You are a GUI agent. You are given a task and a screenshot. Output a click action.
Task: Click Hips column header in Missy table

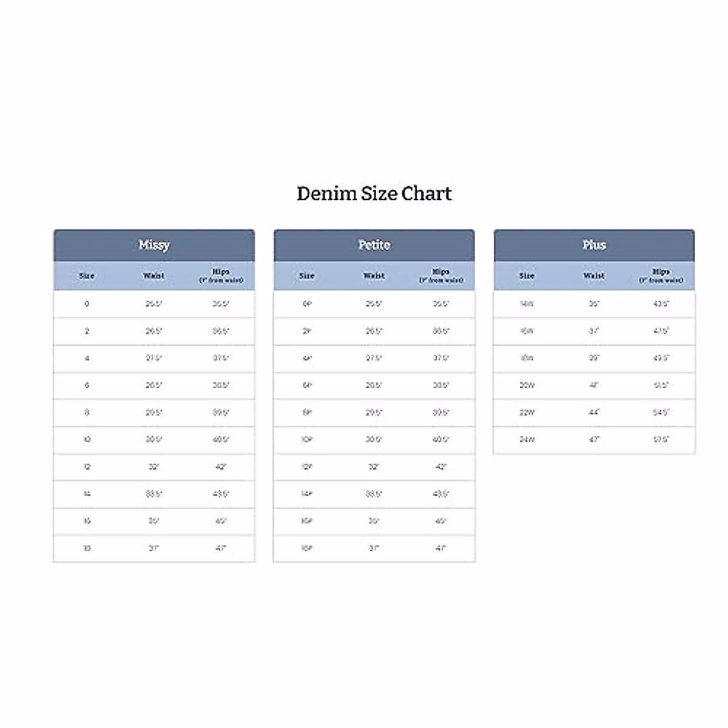click(221, 276)
